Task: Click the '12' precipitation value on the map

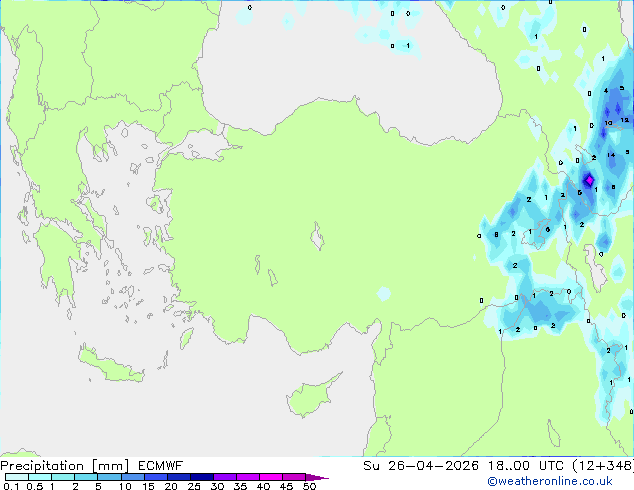Action: point(625,120)
